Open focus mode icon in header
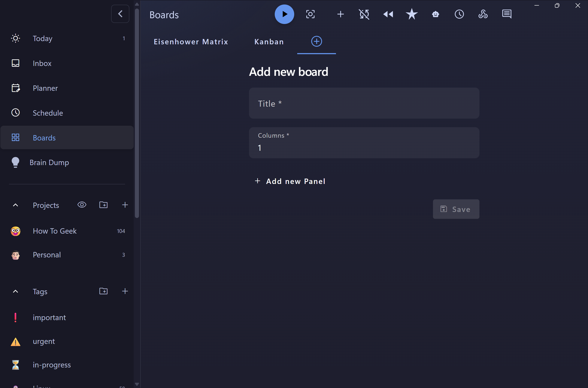The width and height of the screenshot is (588, 388). pyautogui.click(x=310, y=14)
